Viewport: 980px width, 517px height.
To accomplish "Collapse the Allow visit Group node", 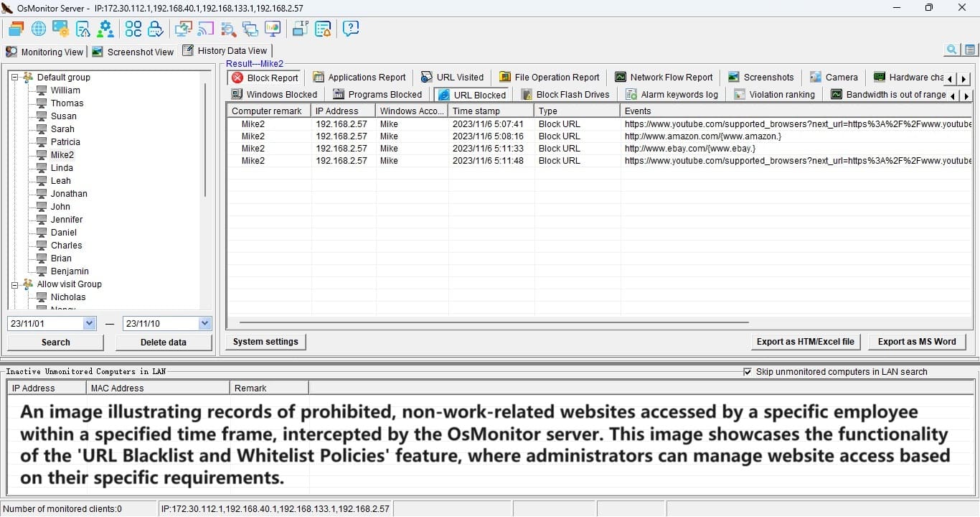I will 15,284.
